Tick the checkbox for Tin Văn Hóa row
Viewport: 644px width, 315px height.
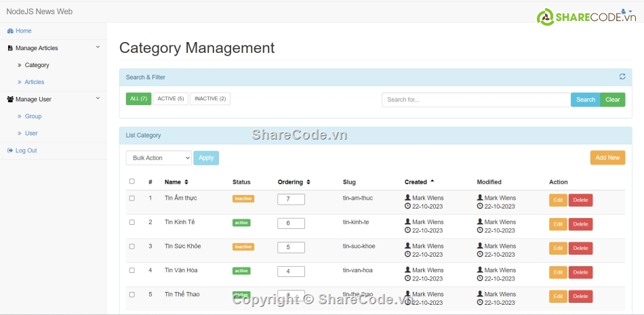[132, 270]
